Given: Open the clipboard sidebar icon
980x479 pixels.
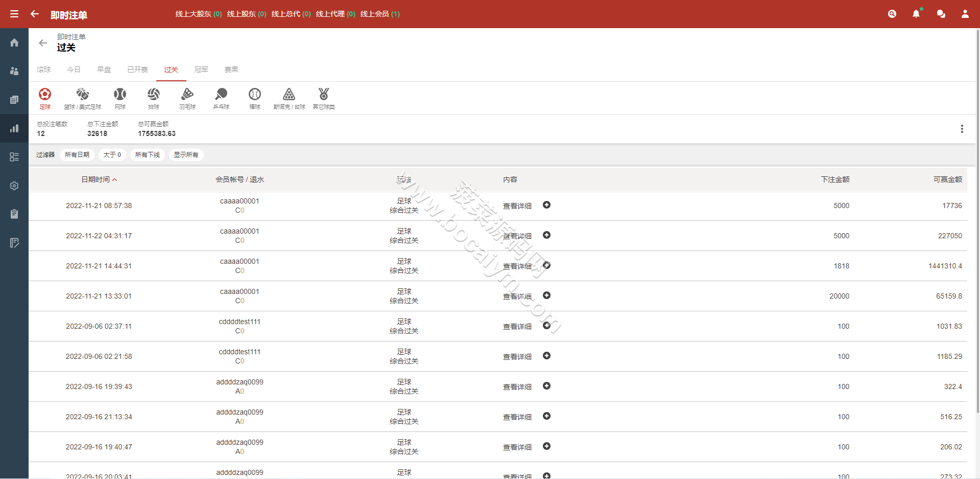Looking at the screenshot, I should [x=14, y=214].
